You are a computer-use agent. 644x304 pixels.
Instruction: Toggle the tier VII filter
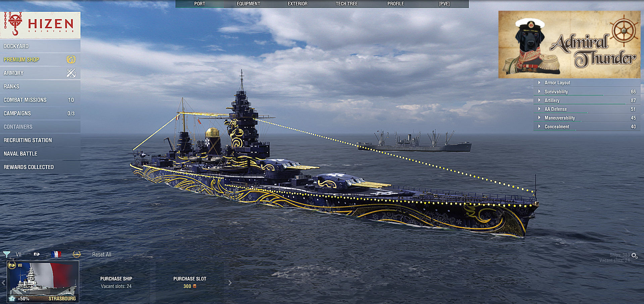[18, 254]
